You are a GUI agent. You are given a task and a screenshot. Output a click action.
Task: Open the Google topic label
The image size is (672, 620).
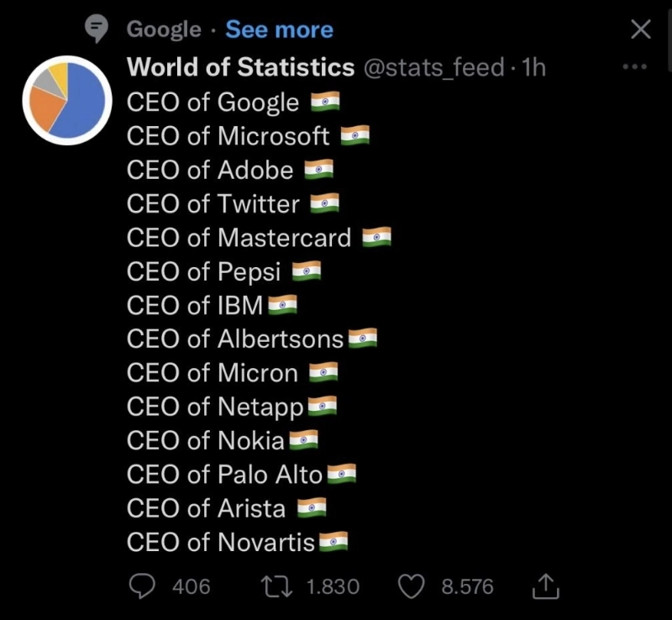point(164,30)
